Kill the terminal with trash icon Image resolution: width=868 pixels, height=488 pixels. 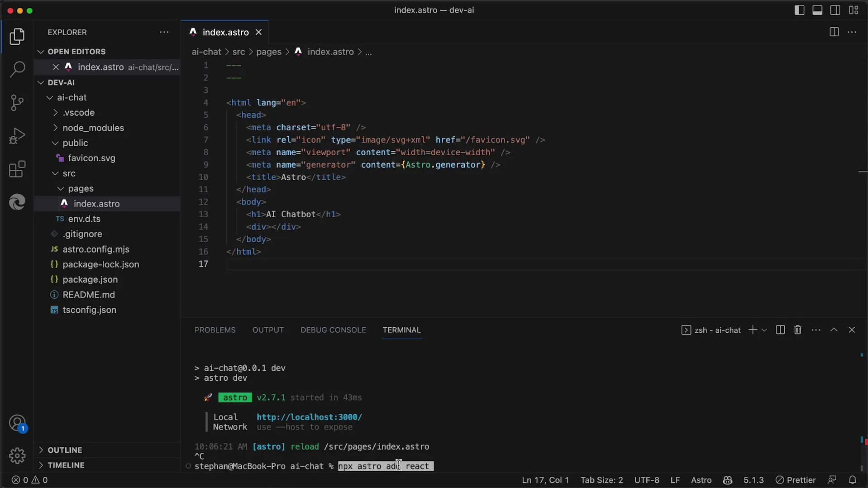tap(798, 330)
